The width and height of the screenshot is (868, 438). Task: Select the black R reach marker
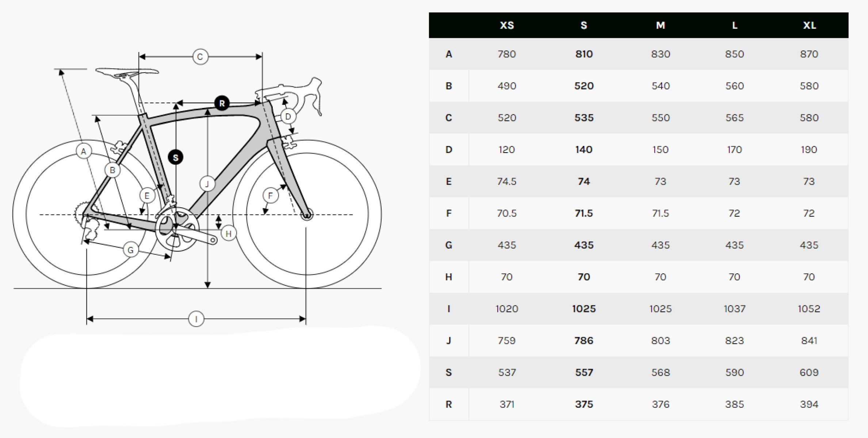[222, 103]
